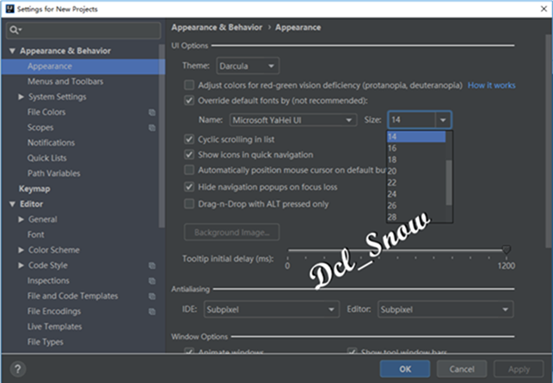The width and height of the screenshot is (553, 383).
Task: Pick size 26 in the size list
Action: pos(416,206)
